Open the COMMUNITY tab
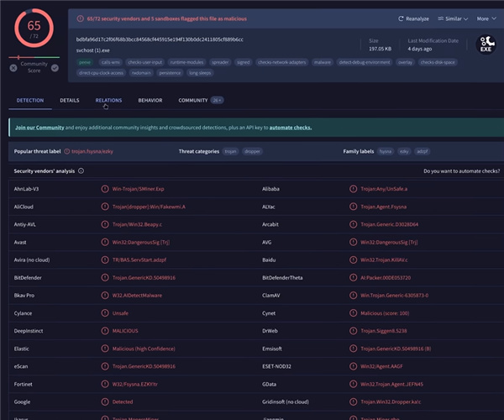This screenshot has width=504, height=420. tap(193, 100)
